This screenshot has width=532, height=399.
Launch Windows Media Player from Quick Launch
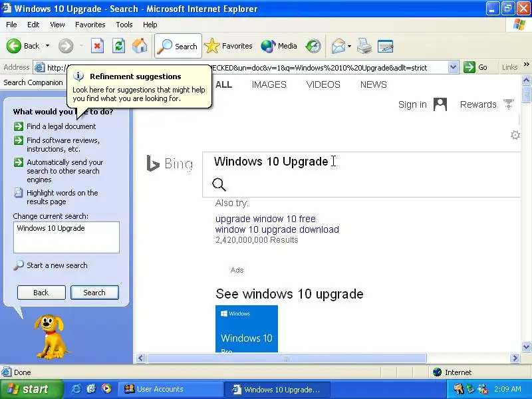tap(106, 389)
